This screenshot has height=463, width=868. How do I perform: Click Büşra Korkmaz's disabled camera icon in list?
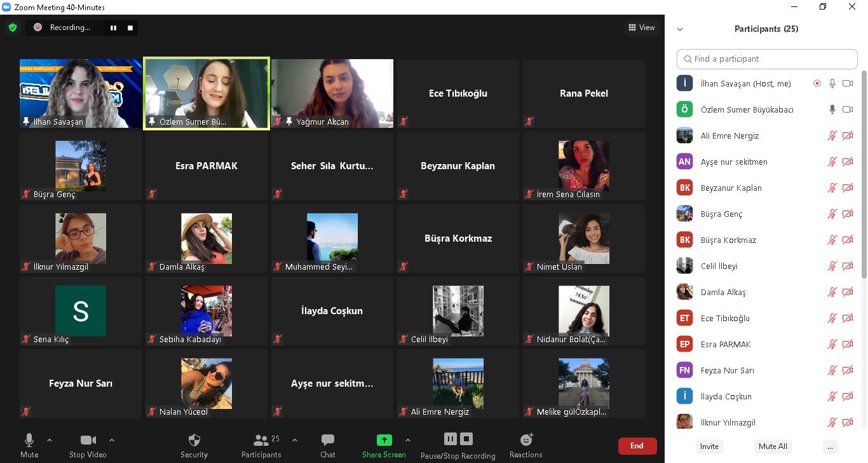click(x=848, y=240)
